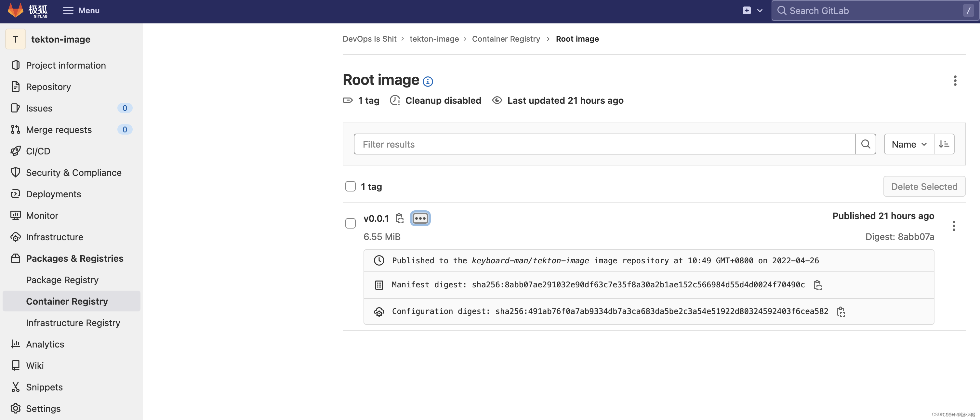Image resolution: width=980 pixels, height=420 pixels.
Task: Open the tag details ellipsis next to v0.0.1
Action: coord(420,218)
